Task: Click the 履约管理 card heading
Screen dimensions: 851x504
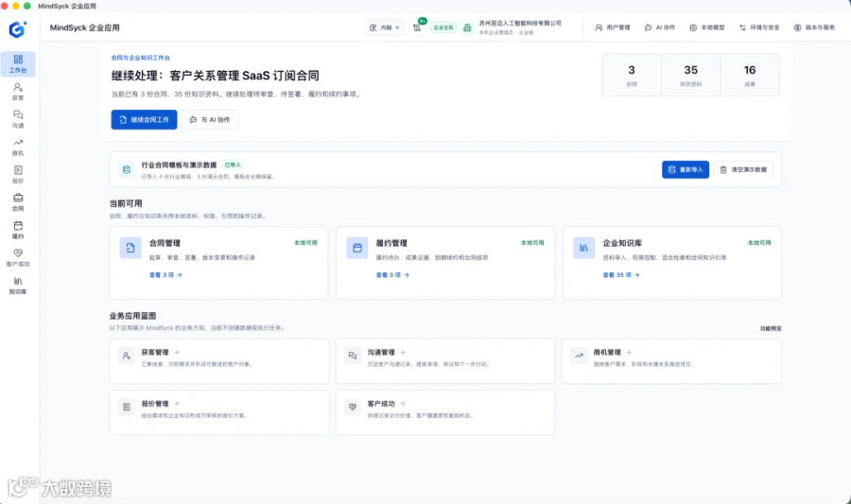Action: click(391, 243)
